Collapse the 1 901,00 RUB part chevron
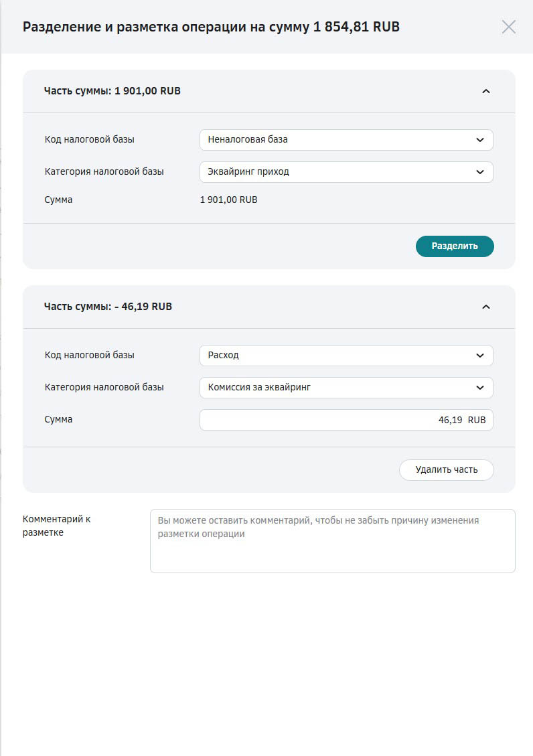 (x=486, y=91)
